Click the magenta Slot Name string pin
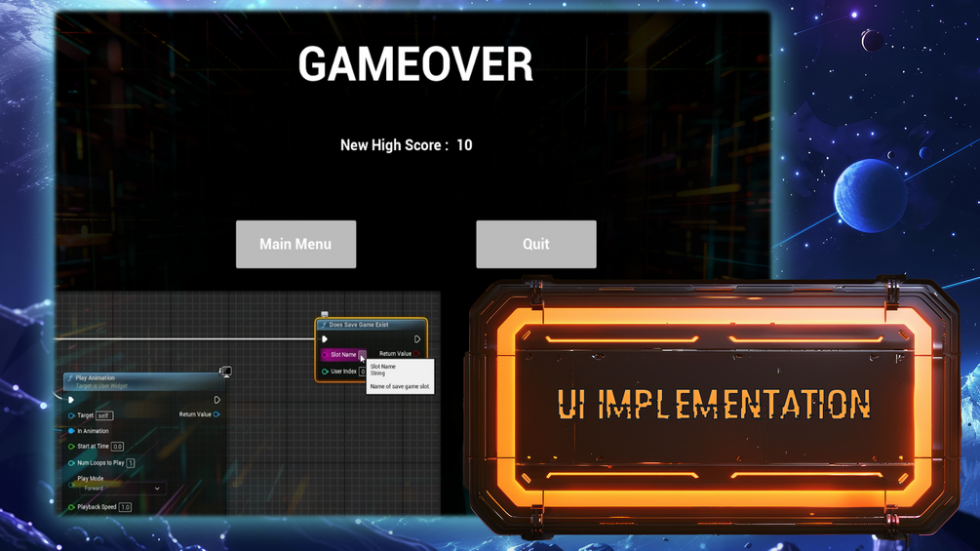Screen dimensions: 980x551 (325, 354)
